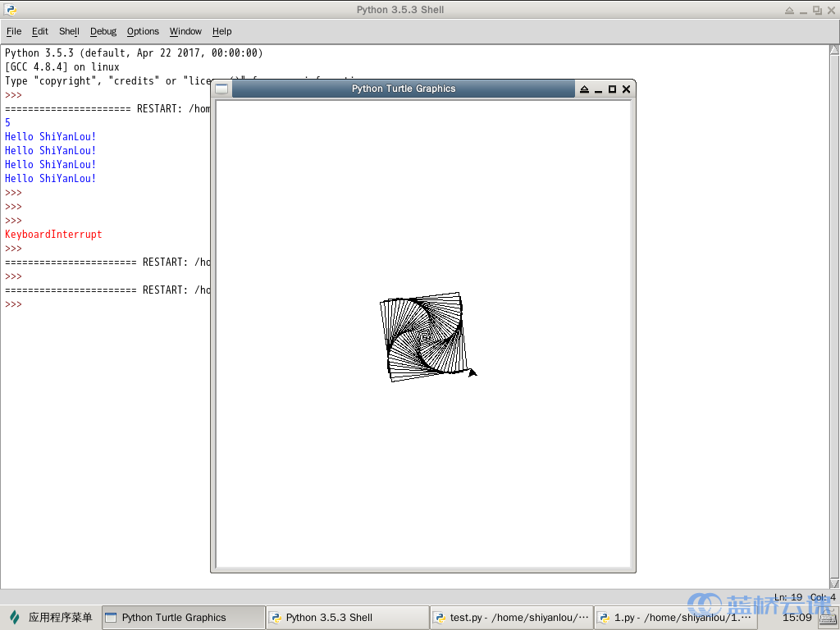Restore down the Python Shell window
The height and width of the screenshot is (630, 840).
pos(817,10)
